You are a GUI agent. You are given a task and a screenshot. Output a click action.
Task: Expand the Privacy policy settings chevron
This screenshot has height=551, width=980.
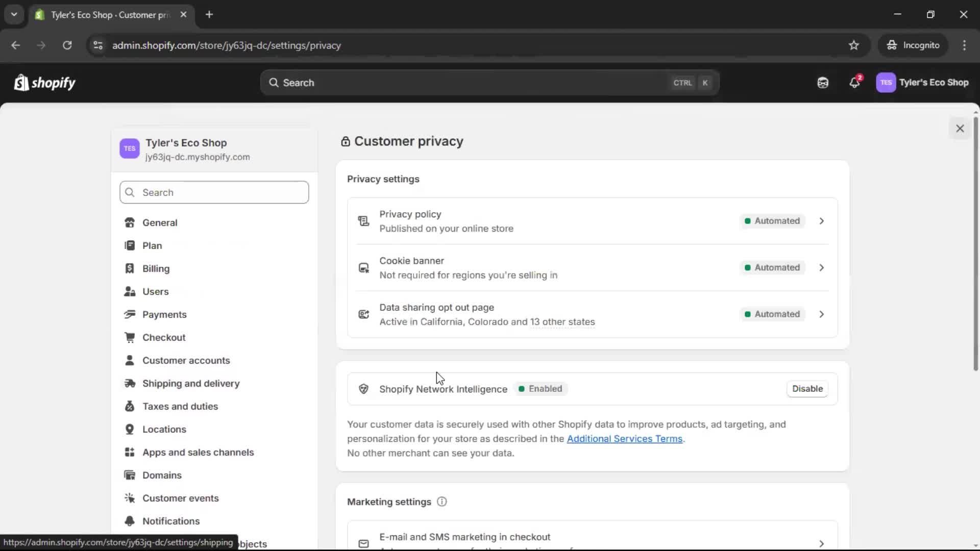(821, 221)
